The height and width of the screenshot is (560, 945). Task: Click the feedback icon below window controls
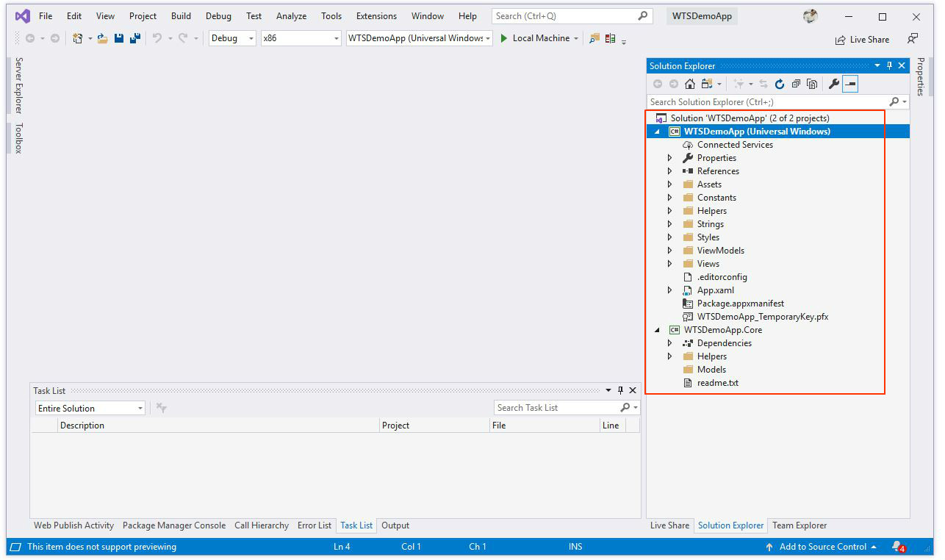913,39
